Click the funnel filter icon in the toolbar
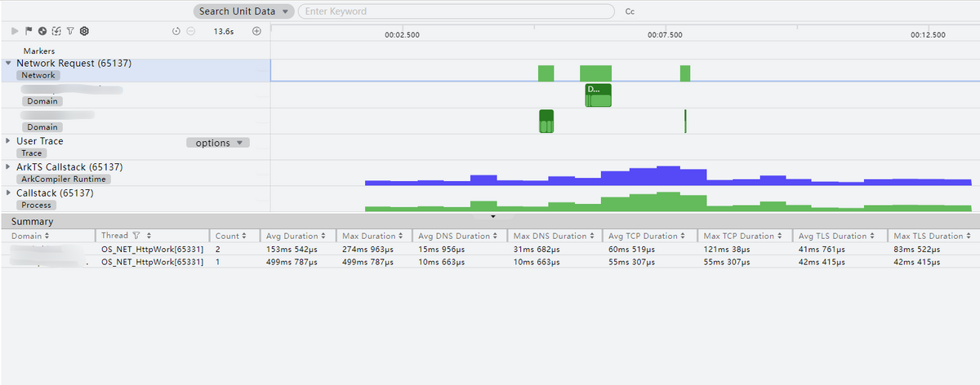The image size is (980, 385). coord(69,31)
